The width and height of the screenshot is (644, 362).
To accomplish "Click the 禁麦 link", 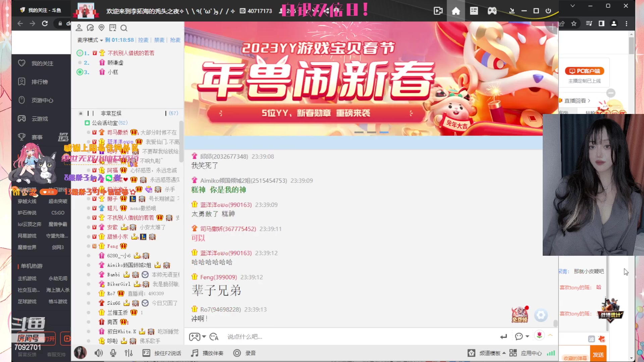I will [159, 40].
